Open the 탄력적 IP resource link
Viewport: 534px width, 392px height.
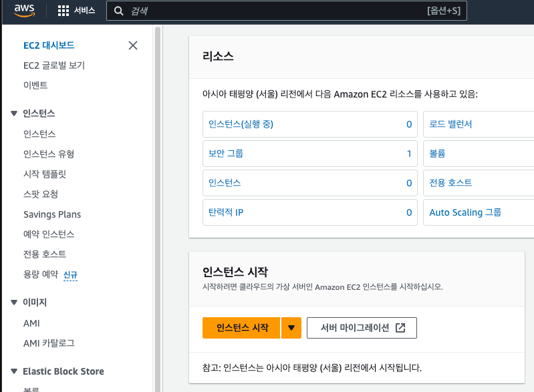click(226, 212)
